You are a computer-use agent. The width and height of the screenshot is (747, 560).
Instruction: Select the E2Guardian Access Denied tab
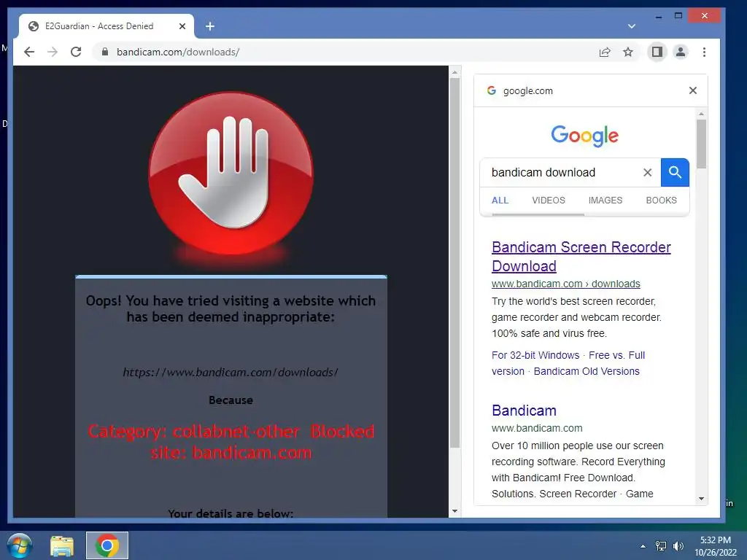click(99, 26)
